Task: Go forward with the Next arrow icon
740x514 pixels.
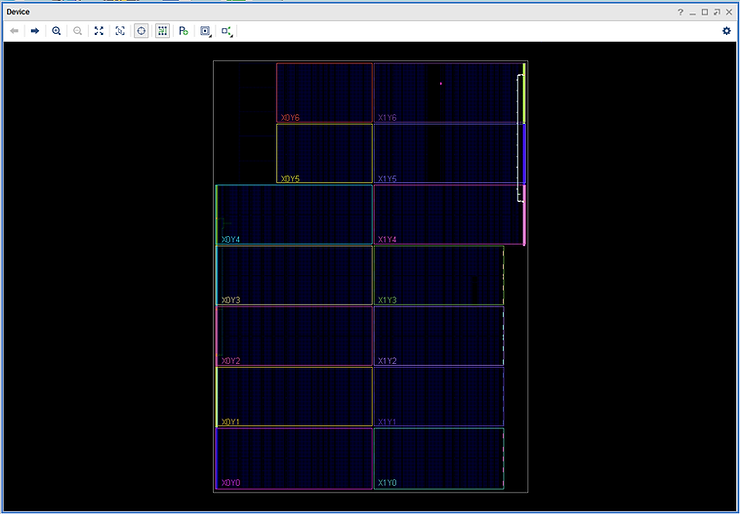Action: (35, 31)
